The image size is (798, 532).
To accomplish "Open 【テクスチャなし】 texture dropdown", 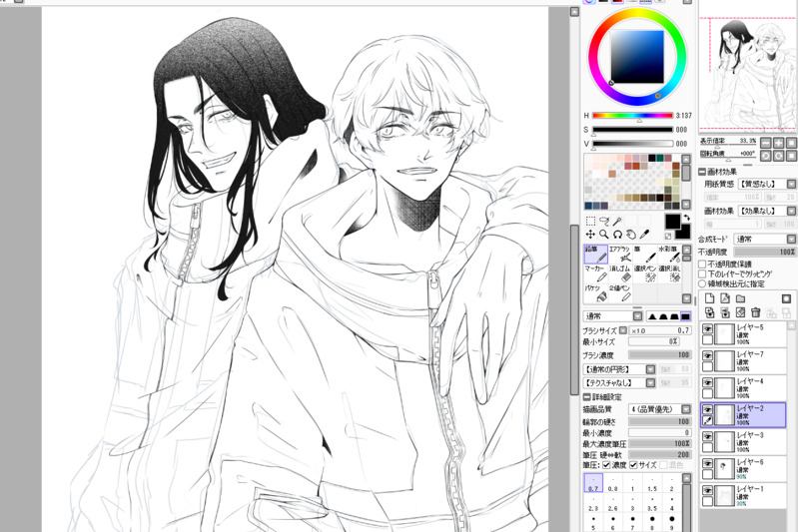I will [619, 383].
